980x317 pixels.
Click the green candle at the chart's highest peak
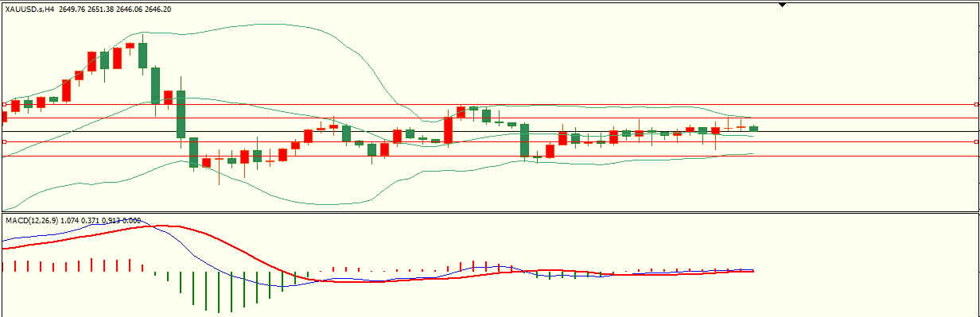[142, 55]
